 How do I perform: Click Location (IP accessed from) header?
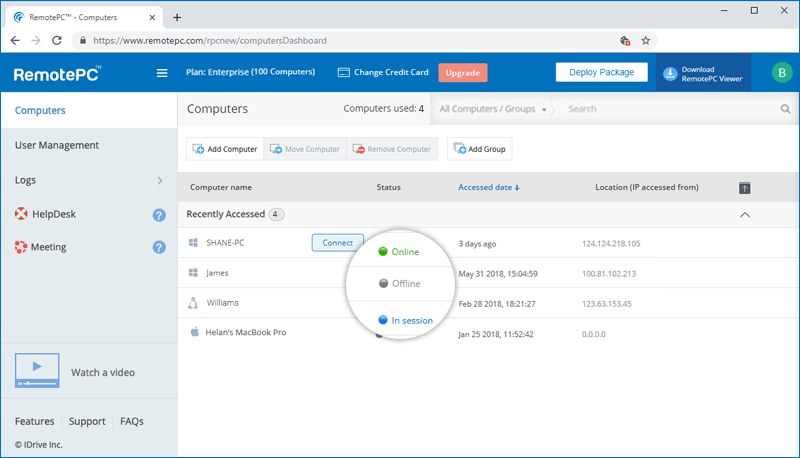(647, 187)
